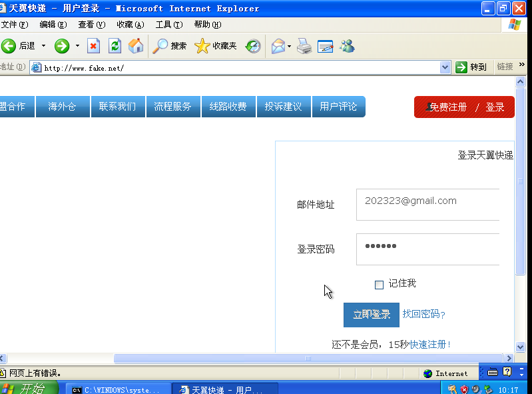Screen dimensions: 532x394
Task: Open the 编辑(E) menu
Action: (x=53, y=25)
